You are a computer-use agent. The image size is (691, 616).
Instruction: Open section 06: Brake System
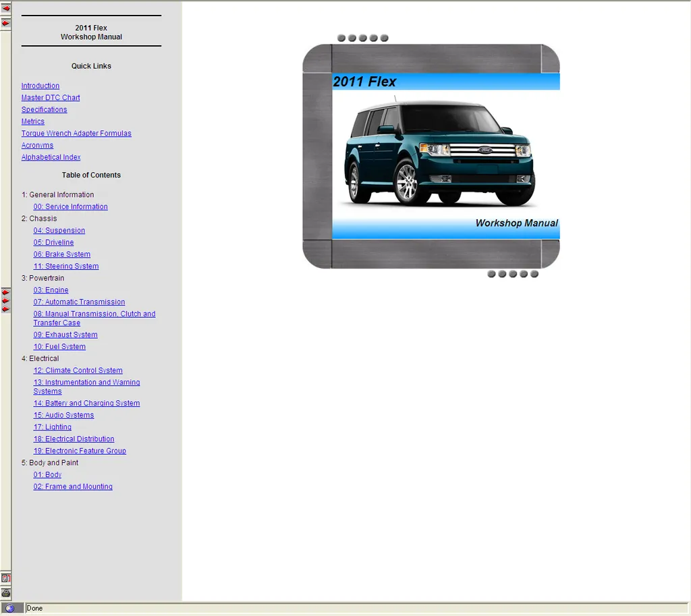(x=61, y=254)
